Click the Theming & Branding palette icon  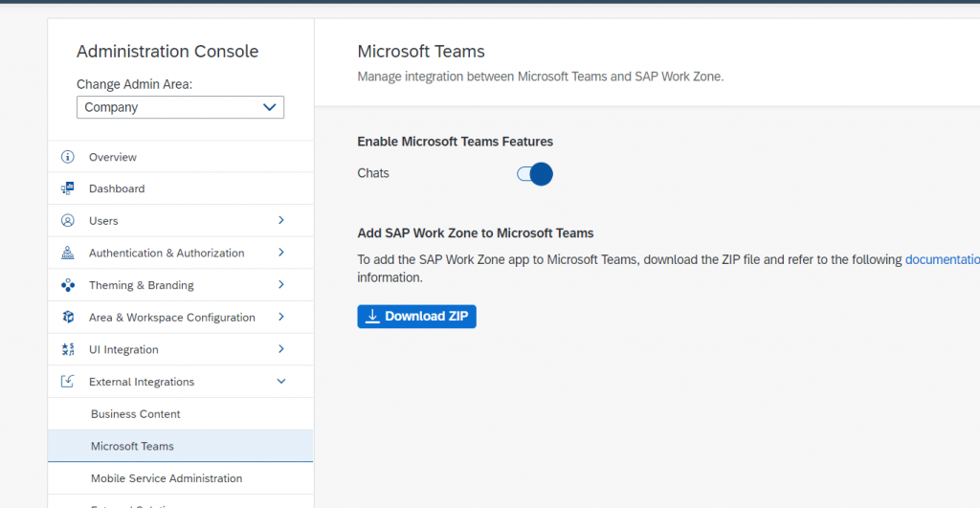68,285
